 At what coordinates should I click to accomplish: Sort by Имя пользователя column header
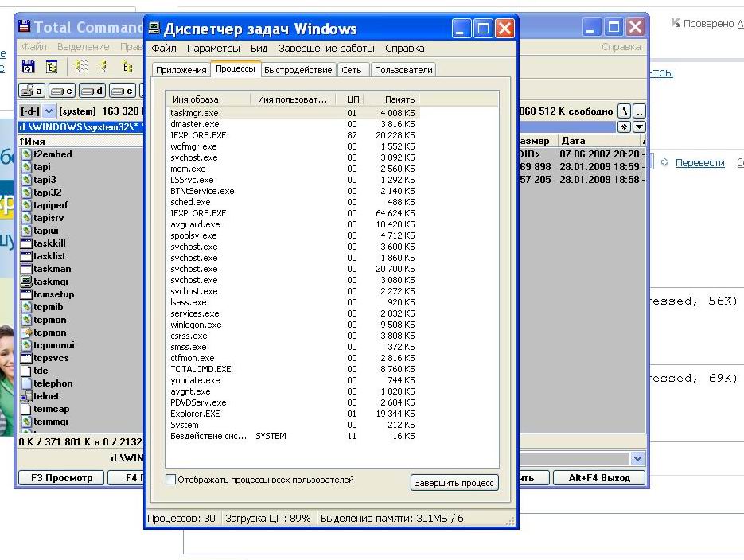coord(292,99)
